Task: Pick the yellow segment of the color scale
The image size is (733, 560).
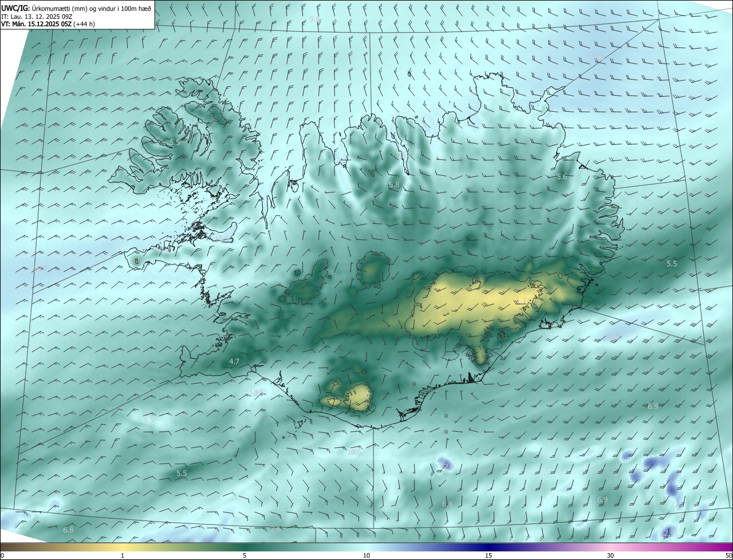Action: point(123,547)
